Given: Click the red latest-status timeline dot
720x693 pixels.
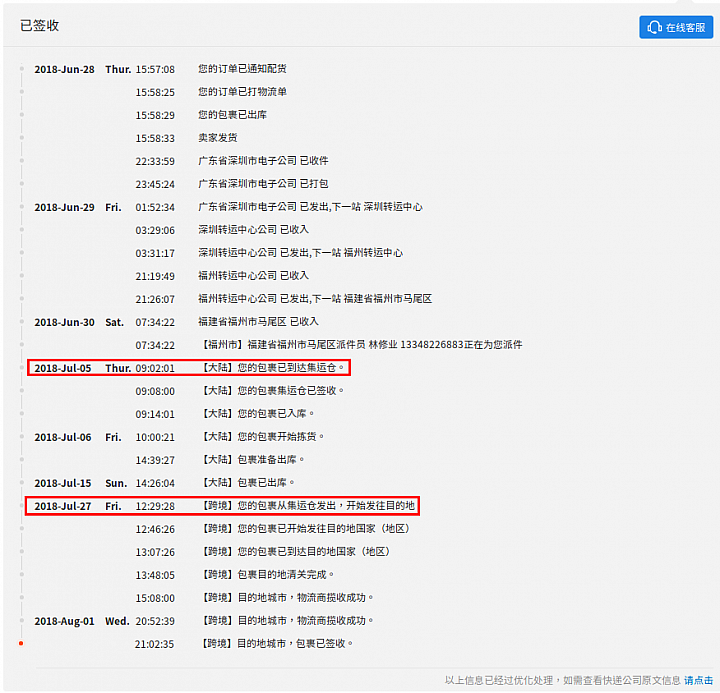Looking at the screenshot, I should (21, 643).
